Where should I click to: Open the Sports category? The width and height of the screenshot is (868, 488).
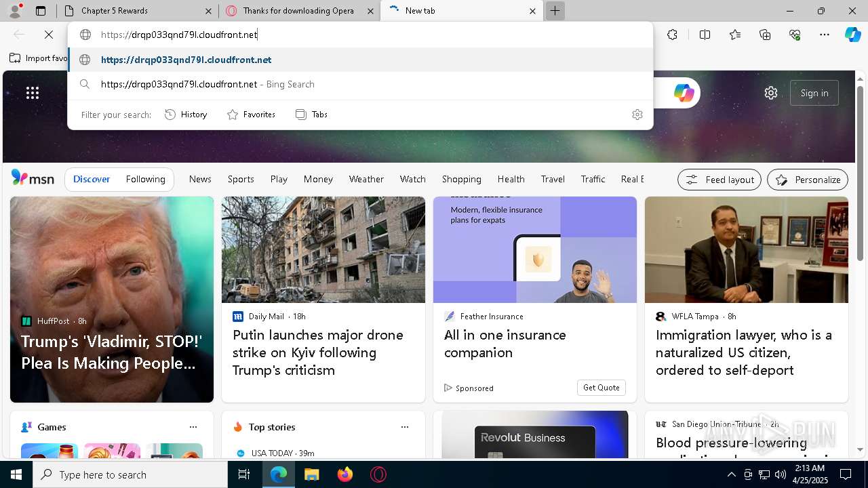(x=241, y=179)
